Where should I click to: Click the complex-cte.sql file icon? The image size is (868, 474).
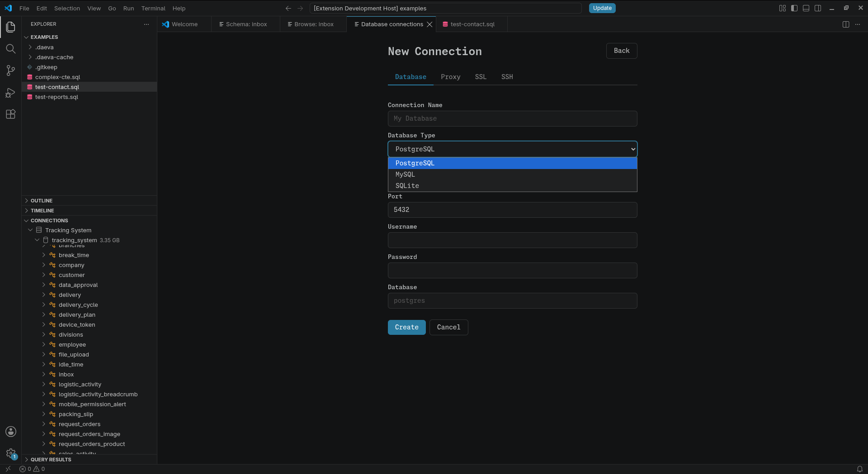click(x=30, y=77)
